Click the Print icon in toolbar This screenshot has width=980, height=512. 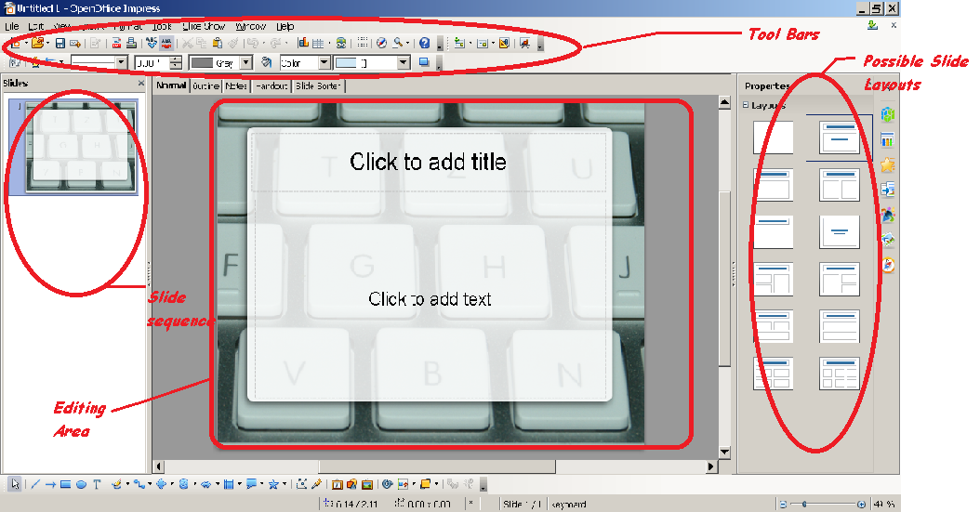click(x=131, y=43)
